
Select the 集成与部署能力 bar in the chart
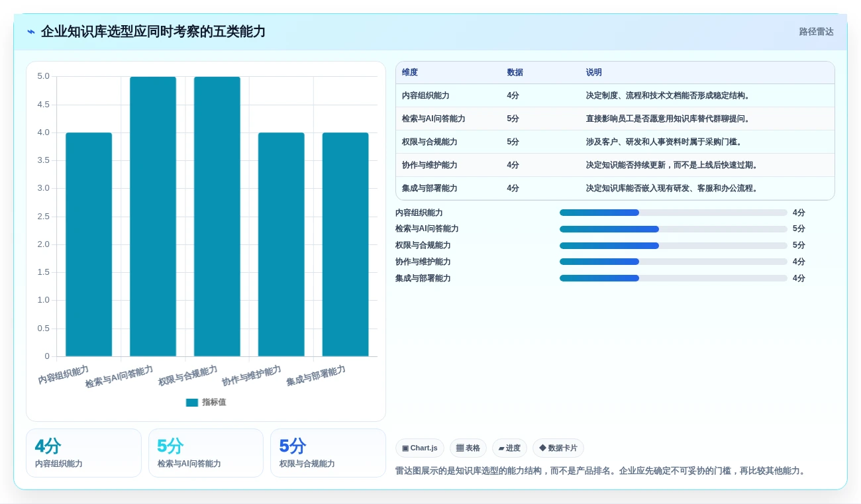346,244
